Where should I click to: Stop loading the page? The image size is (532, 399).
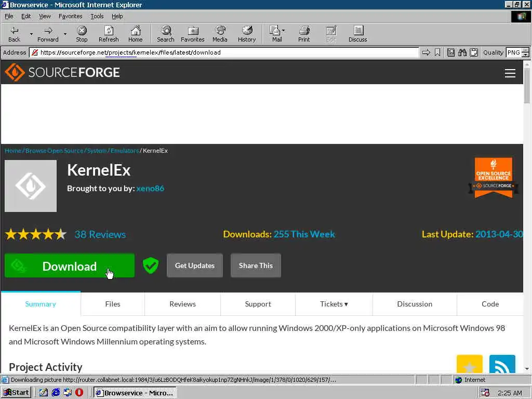coord(82,34)
